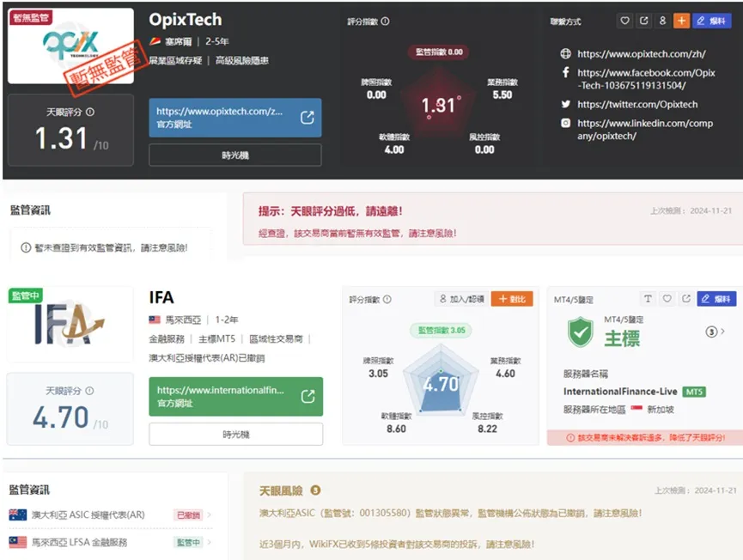
Task: Click the 監管中 status tag in LFSA row
Action: click(189, 543)
